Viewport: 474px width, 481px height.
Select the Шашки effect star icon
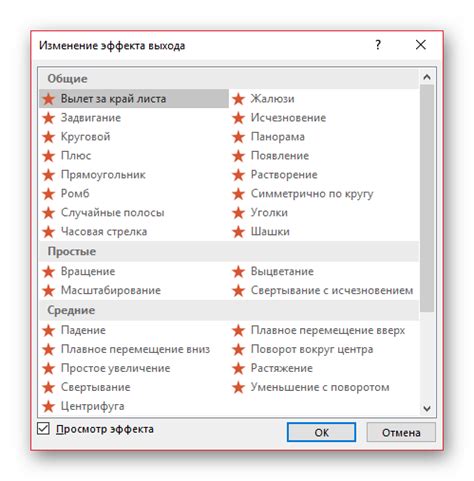coord(239,232)
